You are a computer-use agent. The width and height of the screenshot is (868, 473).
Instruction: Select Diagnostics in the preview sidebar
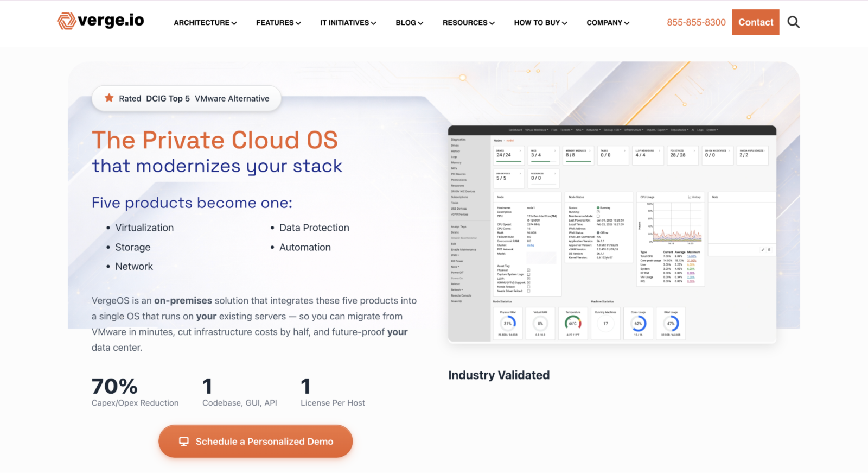(458, 140)
